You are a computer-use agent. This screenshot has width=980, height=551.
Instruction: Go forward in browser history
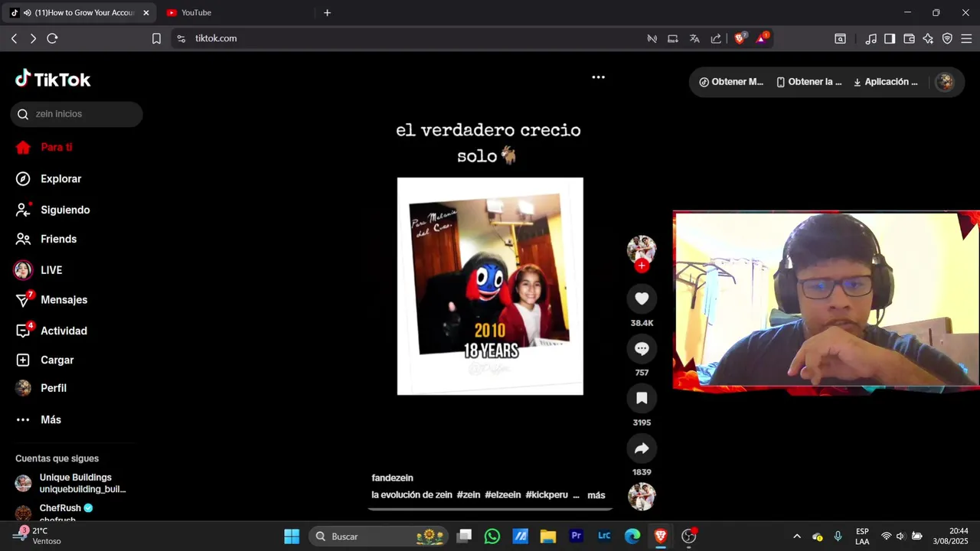click(x=33, y=38)
